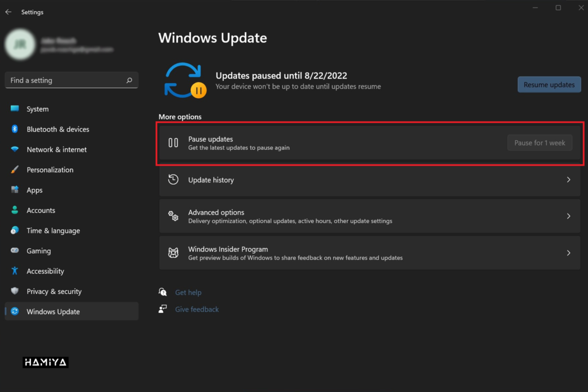Select Network & internet
This screenshot has height=392, width=588.
click(x=71, y=150)
